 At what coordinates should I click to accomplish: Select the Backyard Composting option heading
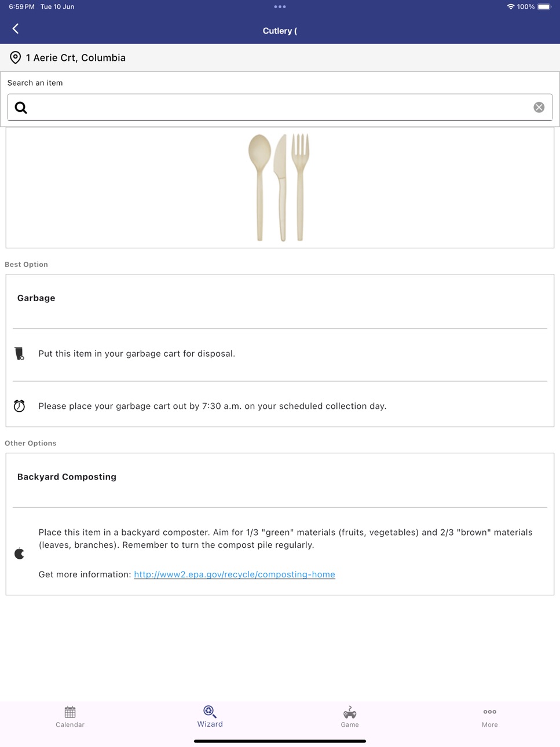(67, 477)
